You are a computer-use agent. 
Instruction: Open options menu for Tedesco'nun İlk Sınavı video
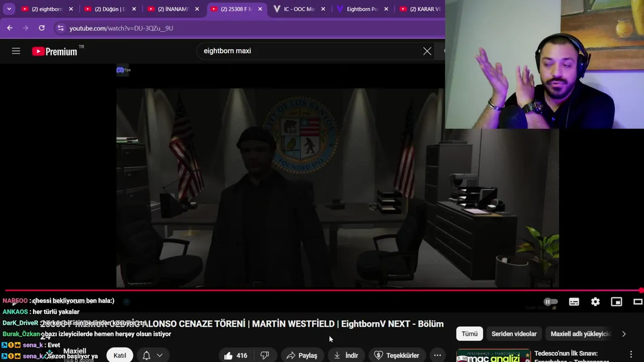(x=631, y=354)
